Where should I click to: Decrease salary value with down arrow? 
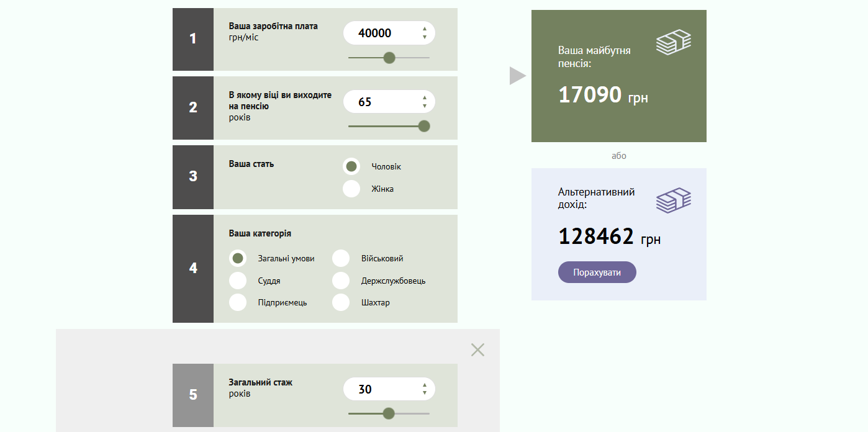pos(425,37)
